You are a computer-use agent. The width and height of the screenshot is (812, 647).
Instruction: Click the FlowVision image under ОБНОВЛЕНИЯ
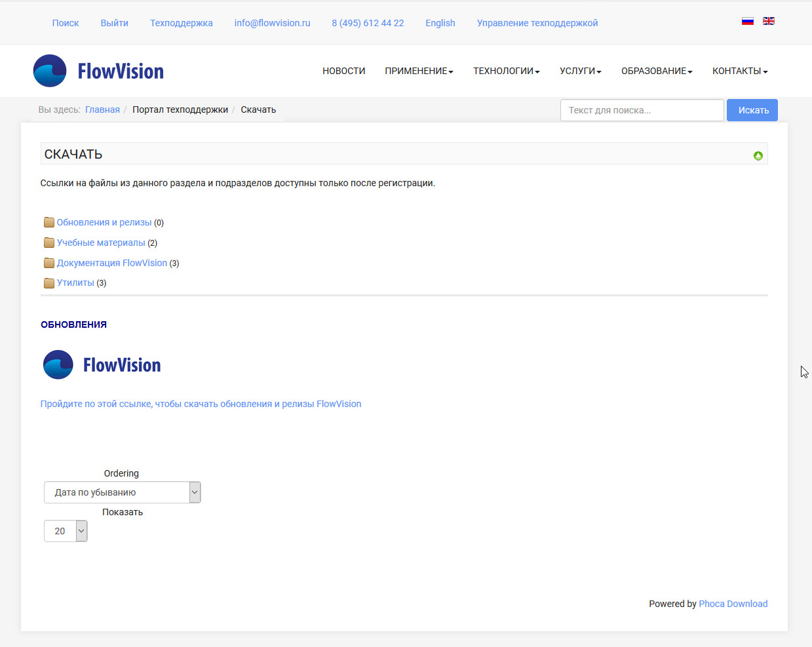point(102,364)
